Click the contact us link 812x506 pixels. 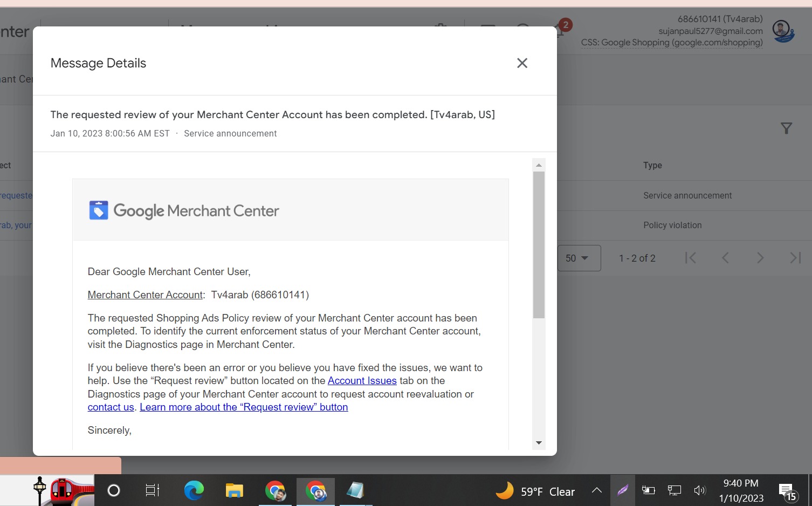point(111,407)
